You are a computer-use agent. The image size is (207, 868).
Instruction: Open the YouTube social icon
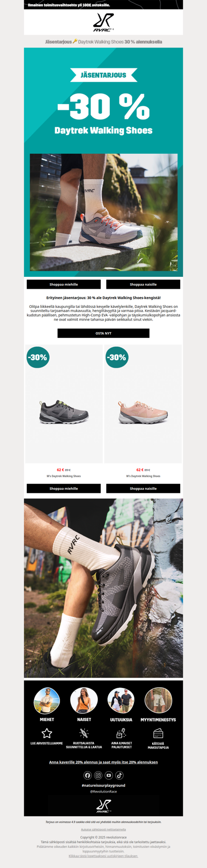click(x=109, y=775)
